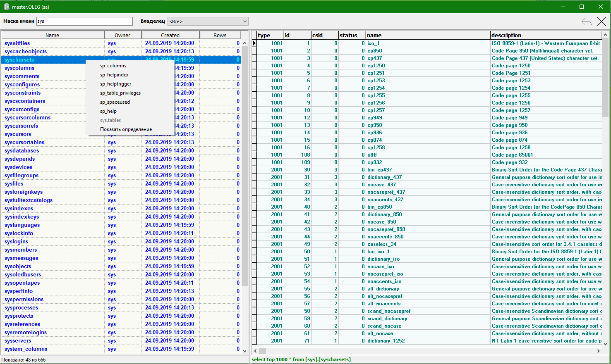
Task: Select sp_columns from context menu
Action: click(x=113, y=66)
